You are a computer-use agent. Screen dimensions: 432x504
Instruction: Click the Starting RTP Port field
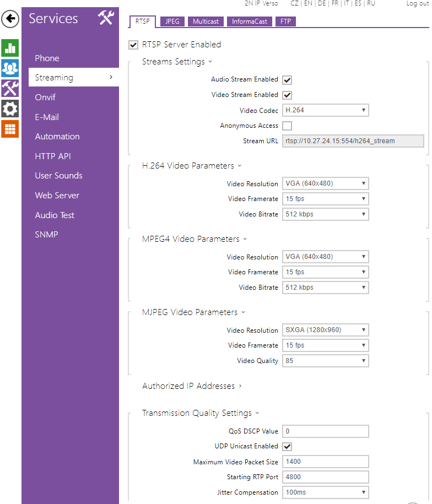(325, 477)
